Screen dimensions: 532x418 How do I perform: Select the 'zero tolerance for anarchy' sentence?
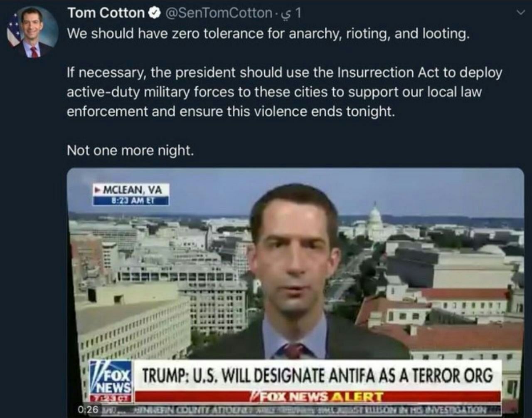[268, 33]
